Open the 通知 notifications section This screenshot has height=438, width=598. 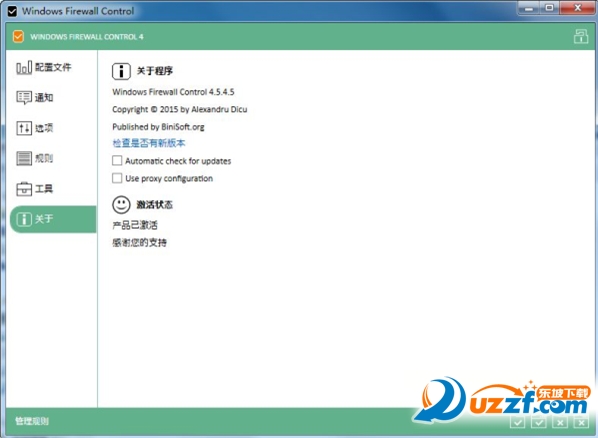tap(35, 98)
